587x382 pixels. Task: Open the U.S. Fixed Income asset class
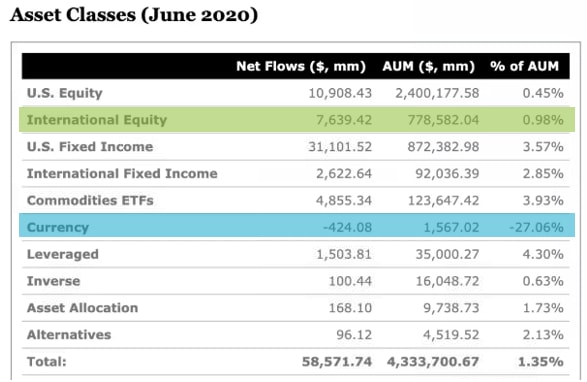[x=90, y=147]
